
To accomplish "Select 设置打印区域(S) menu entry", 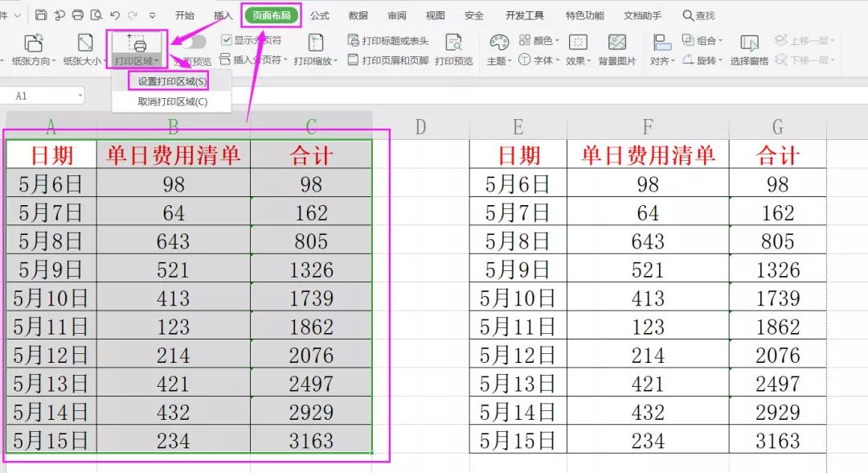I will [x=172, y=81].
